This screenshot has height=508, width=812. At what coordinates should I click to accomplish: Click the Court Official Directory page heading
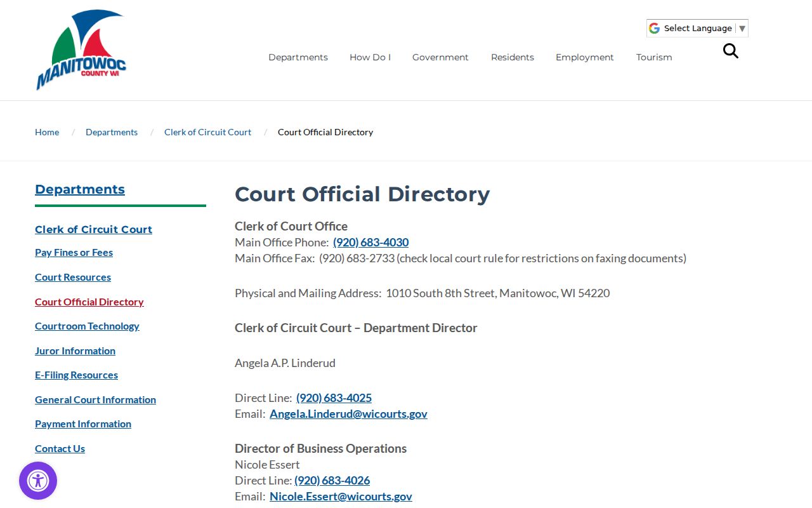pyautogui.click(x=362, y=194)
